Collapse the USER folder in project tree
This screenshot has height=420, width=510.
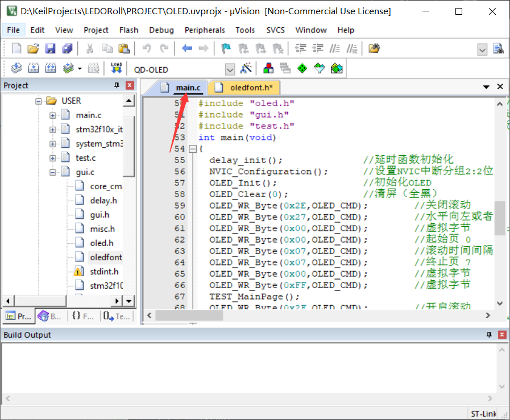point(39,101)
